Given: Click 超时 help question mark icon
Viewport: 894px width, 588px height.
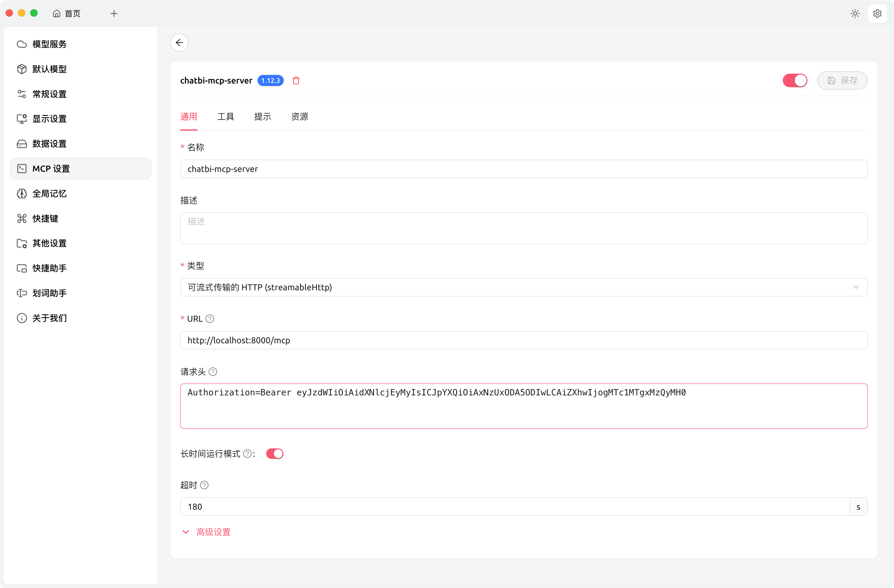Looking at the screenshot, I should click(204, 485).
